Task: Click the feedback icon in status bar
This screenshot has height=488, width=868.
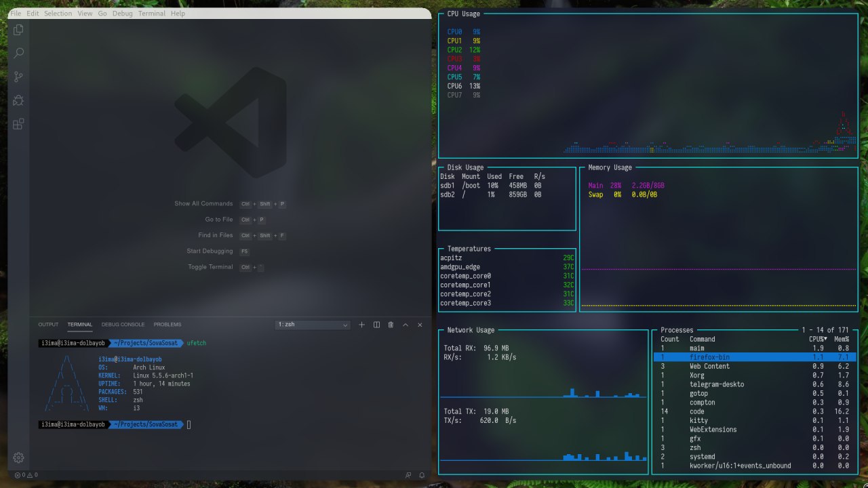Action: click(x=408, y=475)
